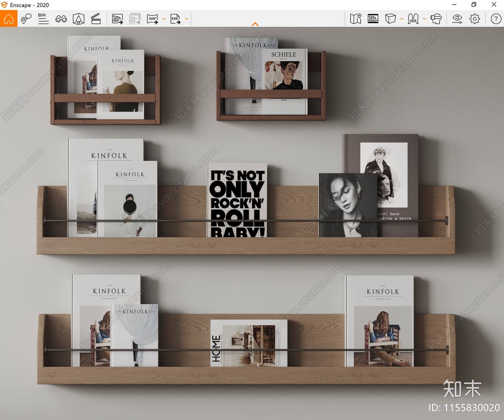This screenshot has width=504, height=420.
Task: Open the Manage Views pin icon
Action: 26,19
